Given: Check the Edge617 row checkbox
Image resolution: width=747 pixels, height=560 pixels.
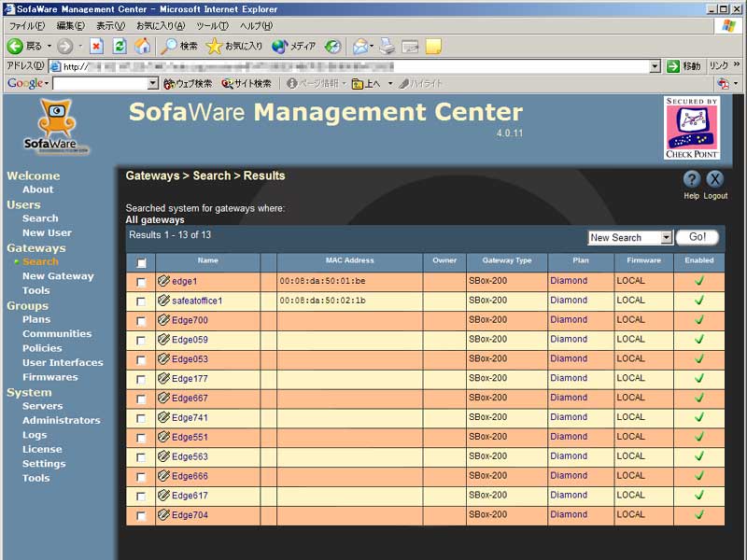Looking at the screenshot, I should 141,497.
